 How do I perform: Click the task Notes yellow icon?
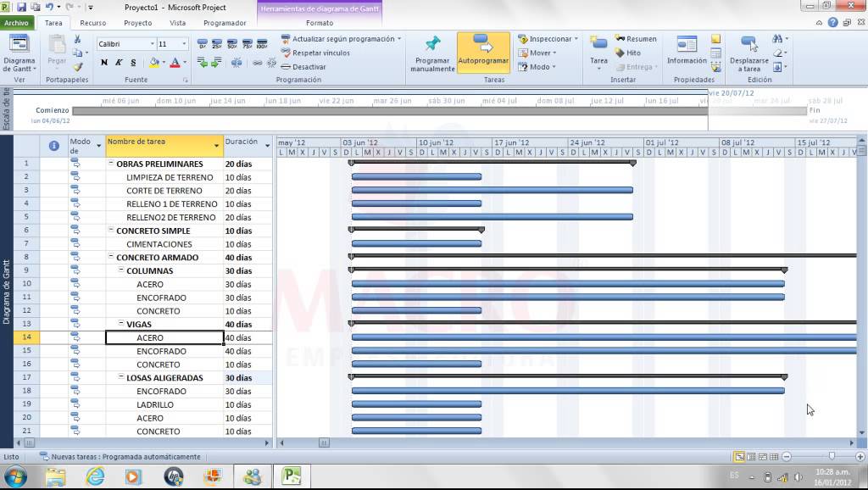point(715,39)
